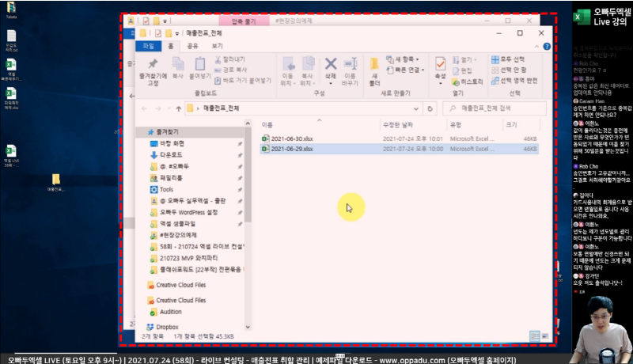Viewport: 633px width, 364px height.
Task: Click the Properties checkmark in the title-bar toolbar
Action: click(157, 33)
